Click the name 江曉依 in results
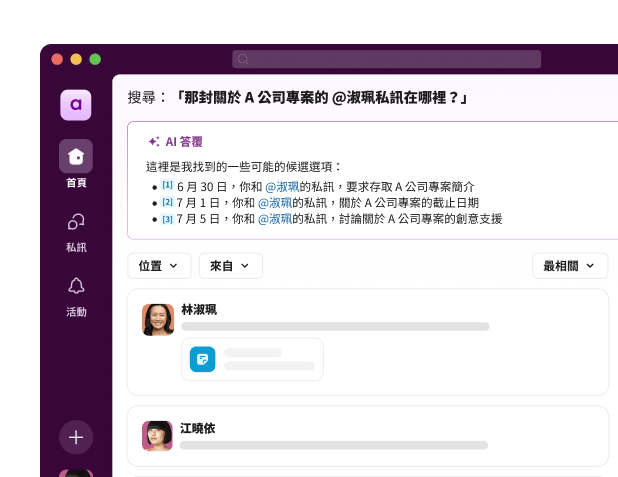This screenshot has width=618, height=477. [197, 428]
